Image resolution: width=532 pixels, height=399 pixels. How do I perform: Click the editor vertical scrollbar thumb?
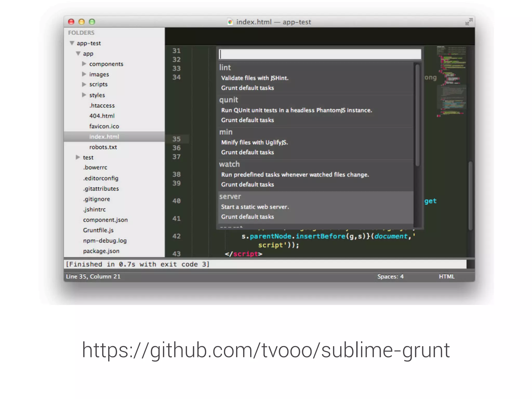click(470, 195)
